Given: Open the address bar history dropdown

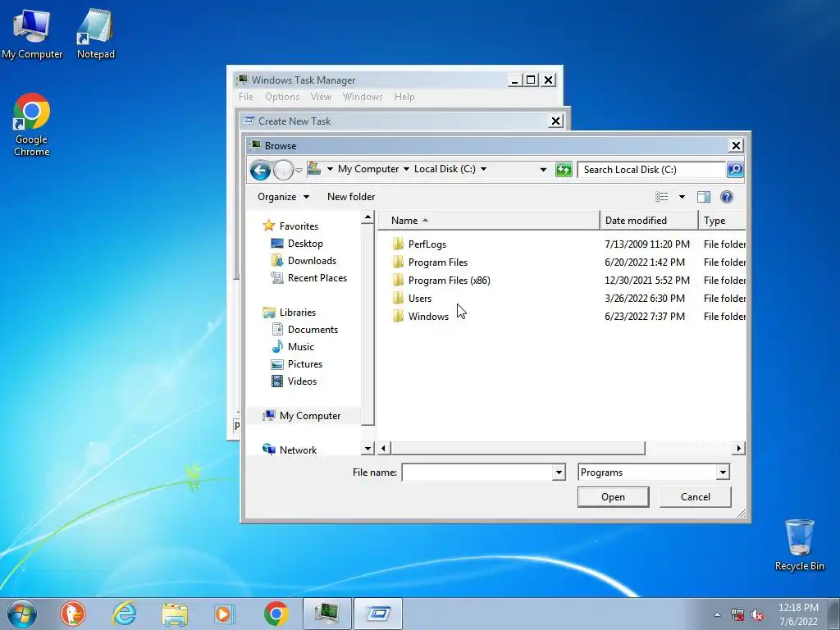Looking at the screenshot, I should point(543,170).
